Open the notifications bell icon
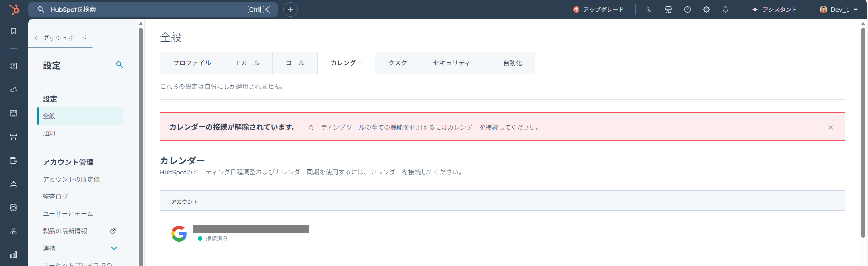This screenshot has height=266, width=868. click(x=726, y=10)
